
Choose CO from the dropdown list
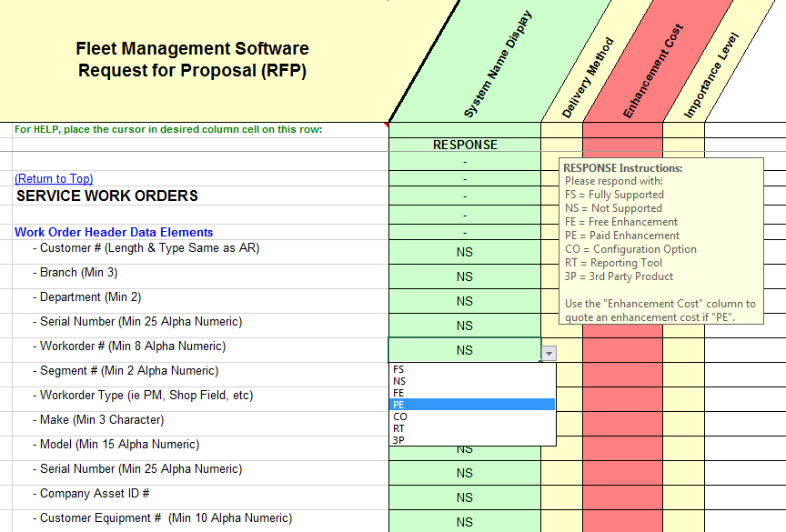(472, 417)
